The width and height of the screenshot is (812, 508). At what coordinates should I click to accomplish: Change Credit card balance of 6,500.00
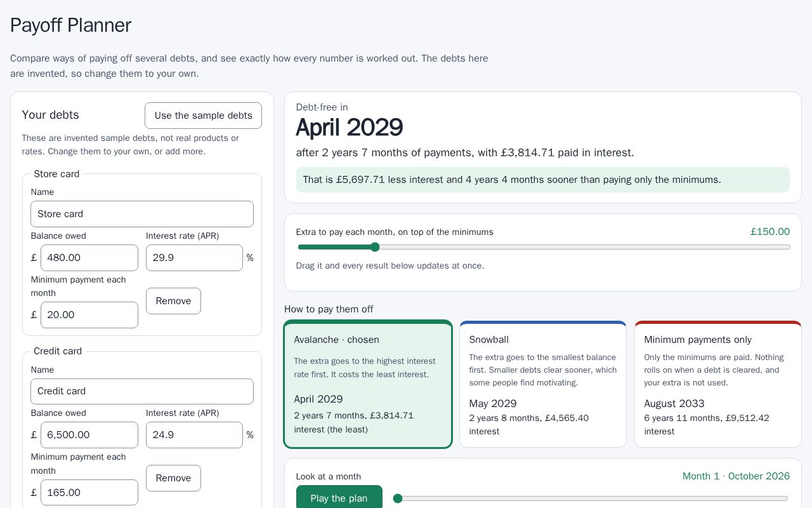(89, 435)
